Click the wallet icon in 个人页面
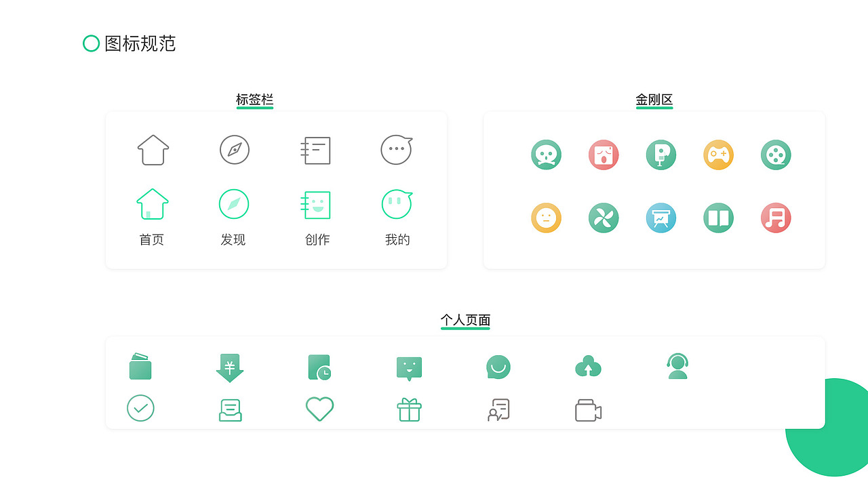868x488 pixels. point(140,367)
